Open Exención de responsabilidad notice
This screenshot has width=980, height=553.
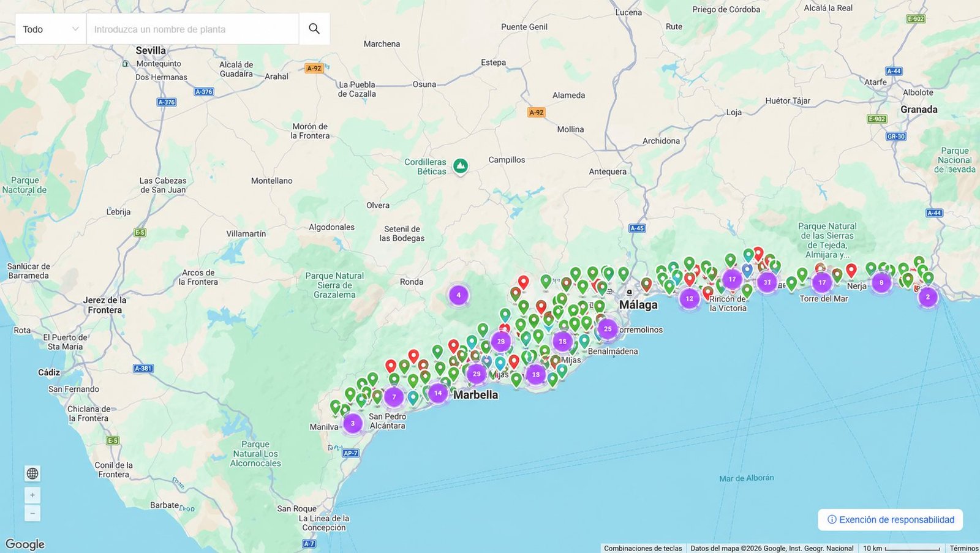coord(891,519)
